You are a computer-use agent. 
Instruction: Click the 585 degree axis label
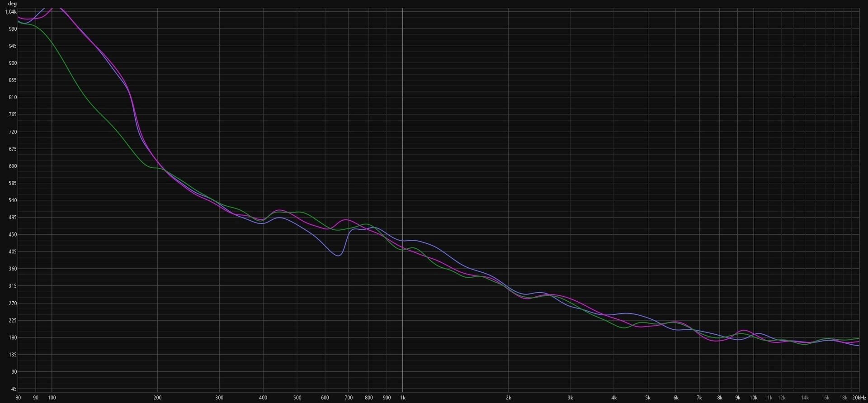click(x=13, y=184)
